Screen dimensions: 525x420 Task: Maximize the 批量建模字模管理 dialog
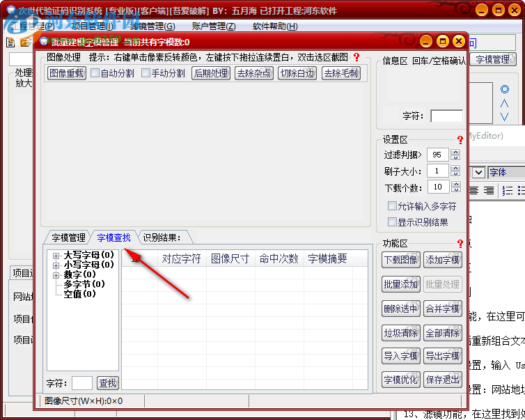[x=442, y=42]
